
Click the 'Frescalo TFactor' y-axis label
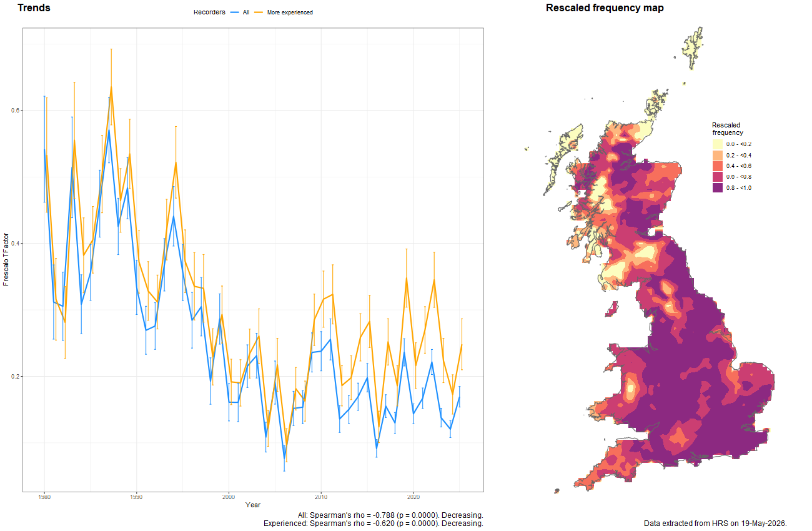tap(6, 259)
